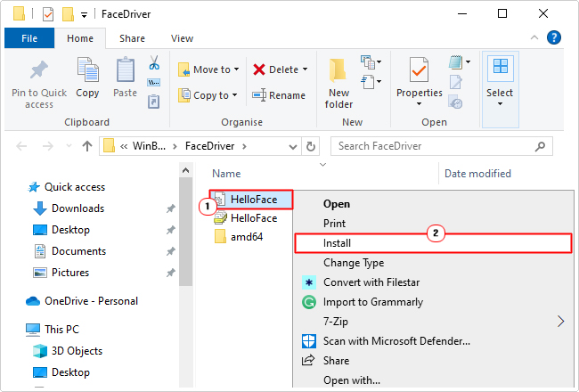Click the New folder icon in title bar
Viewport: 579px width, 392px height.
point(68,14)
